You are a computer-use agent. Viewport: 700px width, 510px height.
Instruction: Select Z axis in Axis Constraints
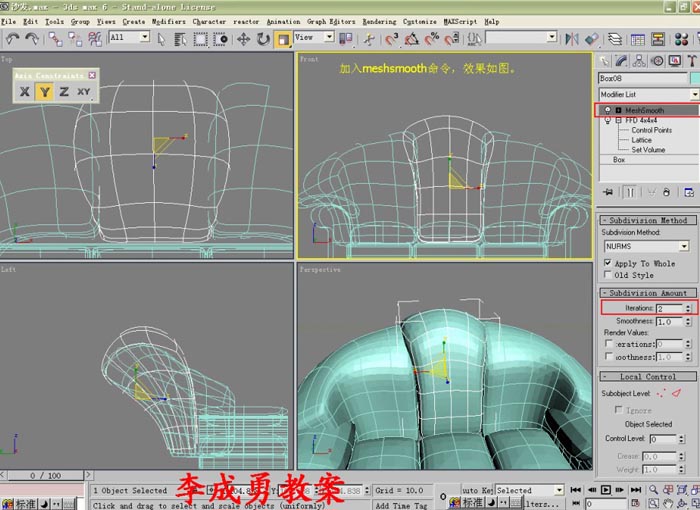point(64,92)
